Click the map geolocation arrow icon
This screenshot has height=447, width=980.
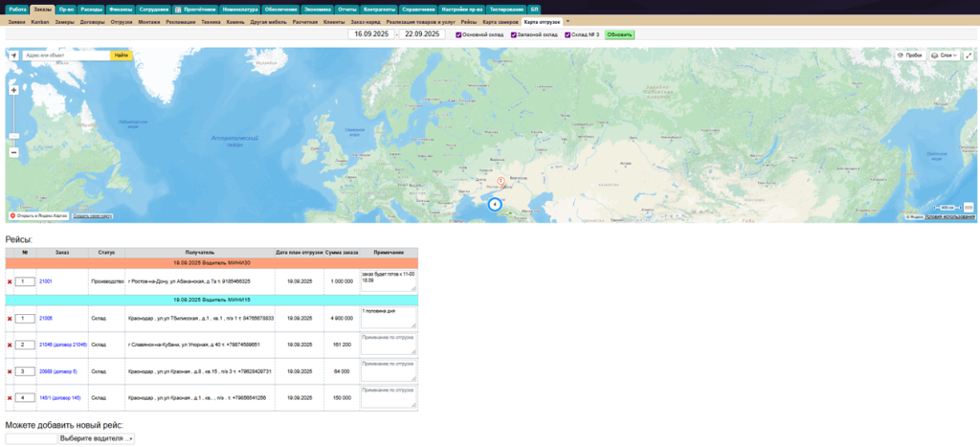click(13, 56)
